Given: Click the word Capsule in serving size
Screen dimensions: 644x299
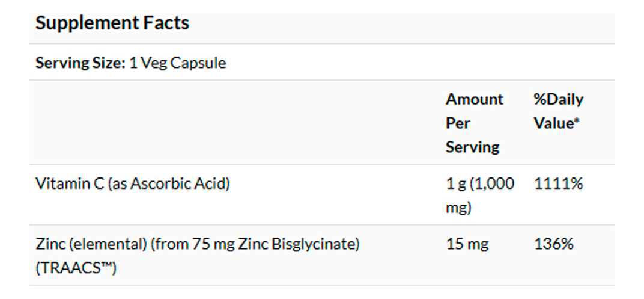Looking at the screenshot, I should tap(198, 63).
